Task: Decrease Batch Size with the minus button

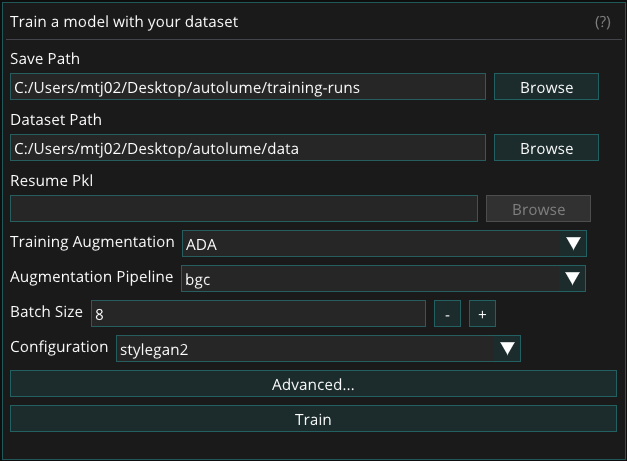Action: (x=447, y=314)
